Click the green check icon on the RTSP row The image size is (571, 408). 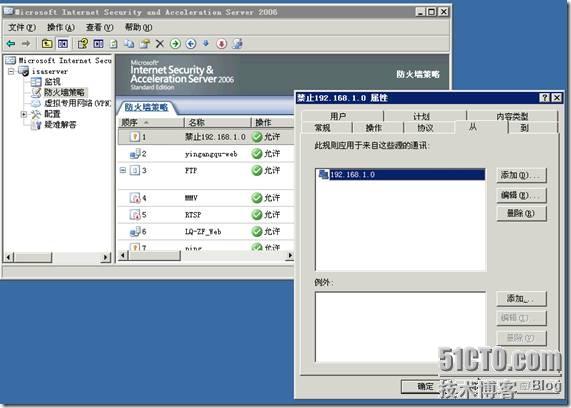[x=257, y=215]
